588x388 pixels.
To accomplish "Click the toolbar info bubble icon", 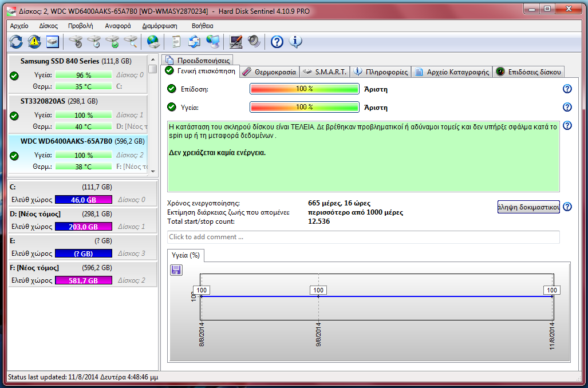I will click(295, 42).
